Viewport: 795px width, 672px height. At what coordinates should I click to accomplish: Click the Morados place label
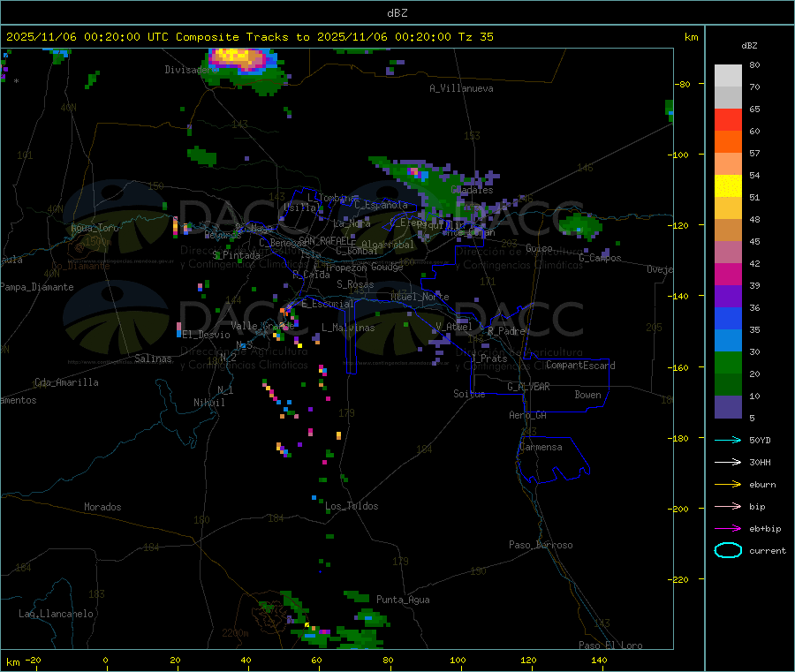(x=102, y=507)
